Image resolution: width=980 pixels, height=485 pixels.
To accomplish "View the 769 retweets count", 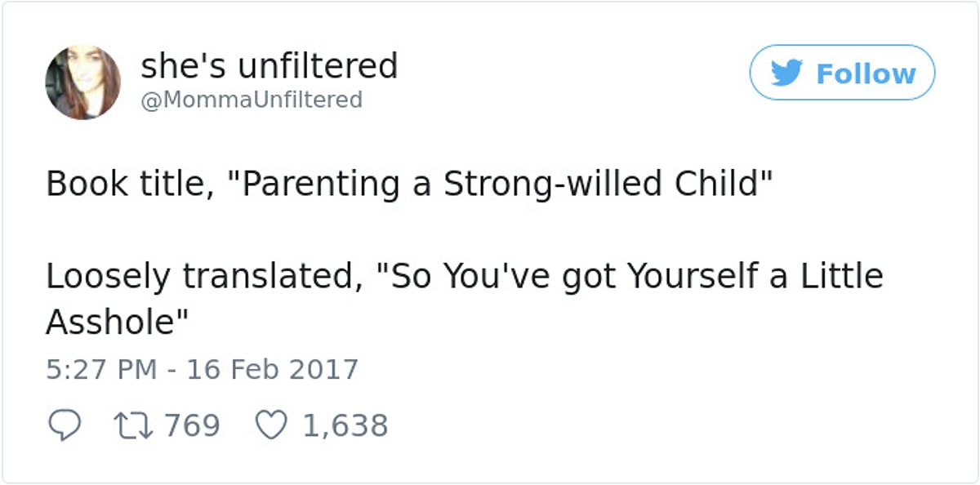I will [x=193, y=426].
